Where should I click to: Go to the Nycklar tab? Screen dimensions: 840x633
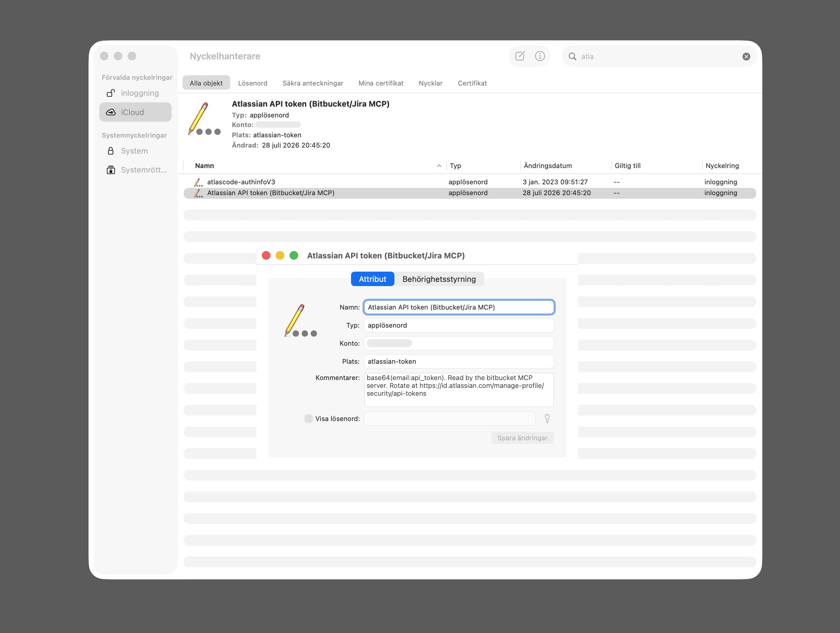point(431,83)
